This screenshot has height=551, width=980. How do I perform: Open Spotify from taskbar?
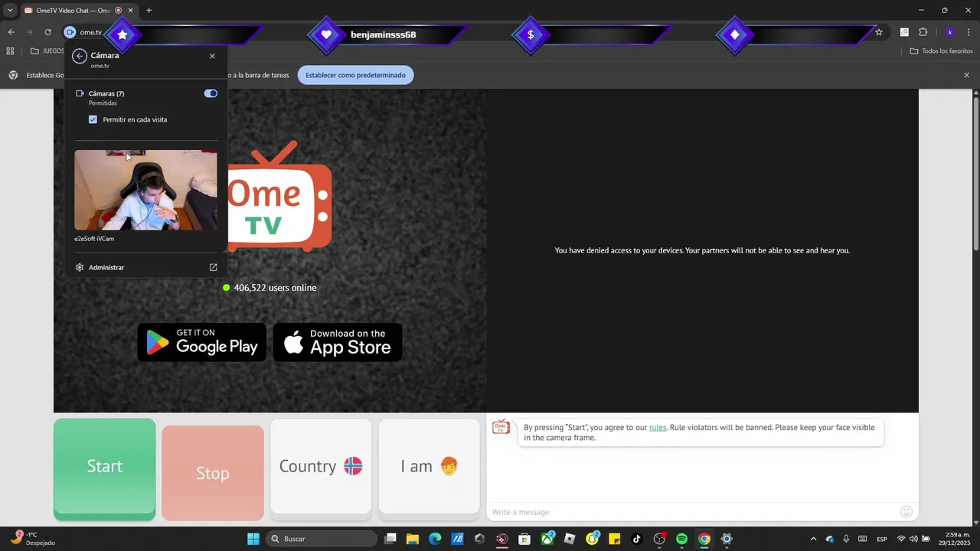(681, 539)
